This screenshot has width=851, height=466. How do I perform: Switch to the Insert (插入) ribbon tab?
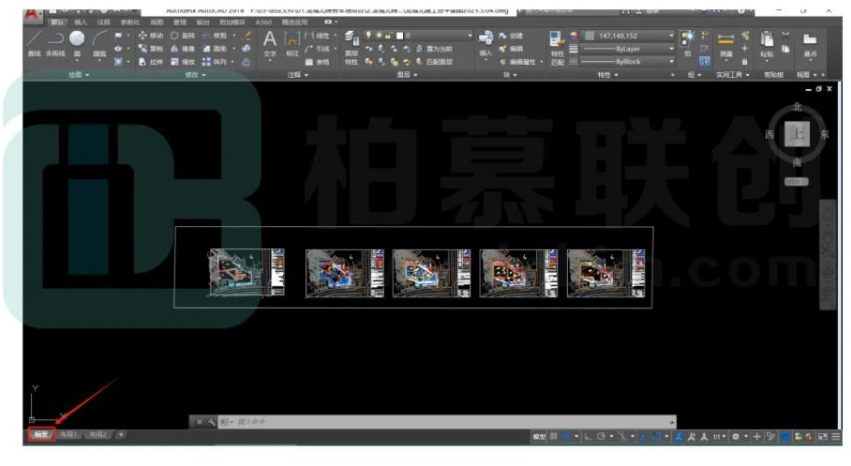(80, 22)
